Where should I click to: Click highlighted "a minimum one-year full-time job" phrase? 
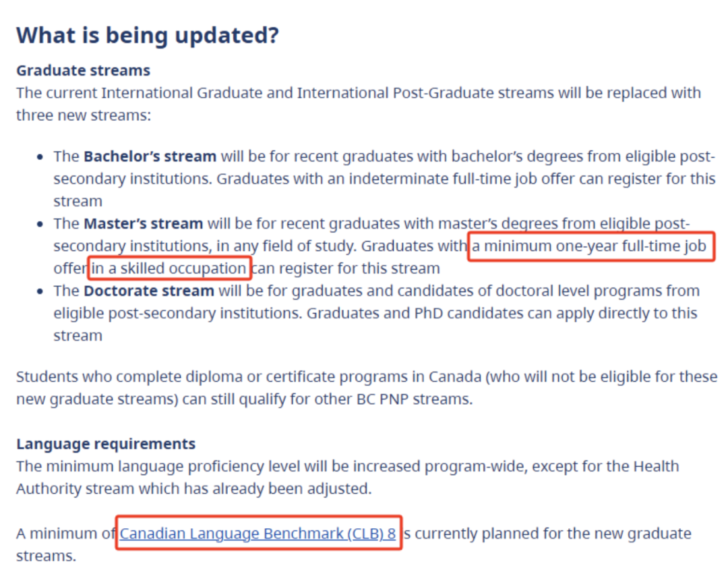click(x=589, y=246)
